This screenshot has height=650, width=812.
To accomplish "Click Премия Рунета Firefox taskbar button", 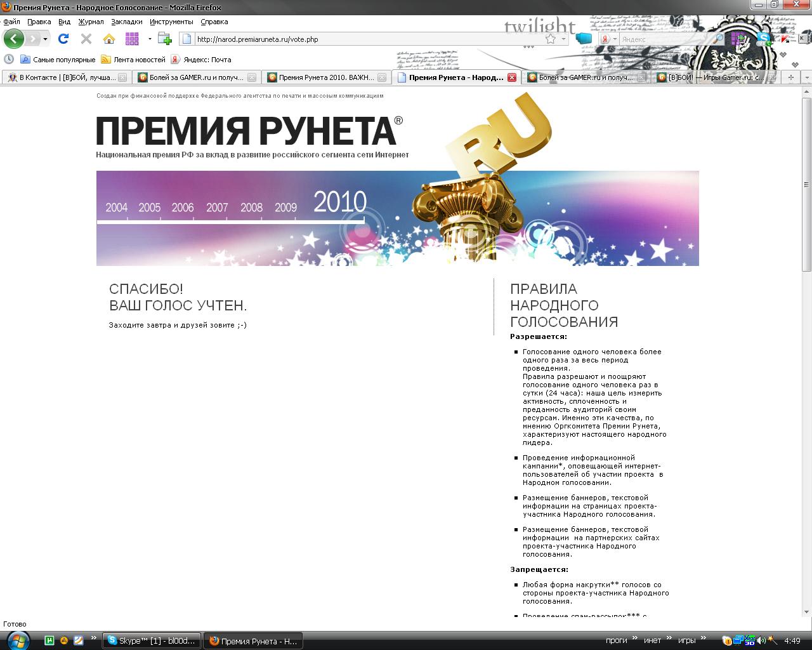I will point(253,640).
